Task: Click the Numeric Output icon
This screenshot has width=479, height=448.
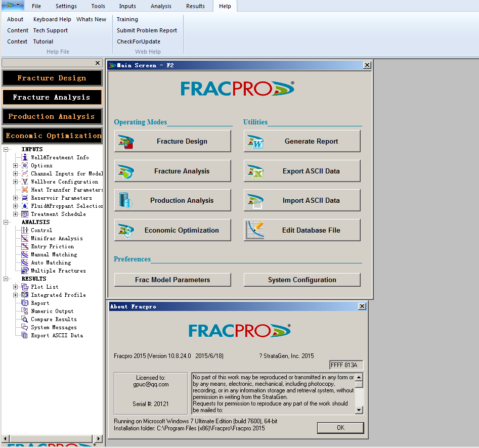Action: 25,311
